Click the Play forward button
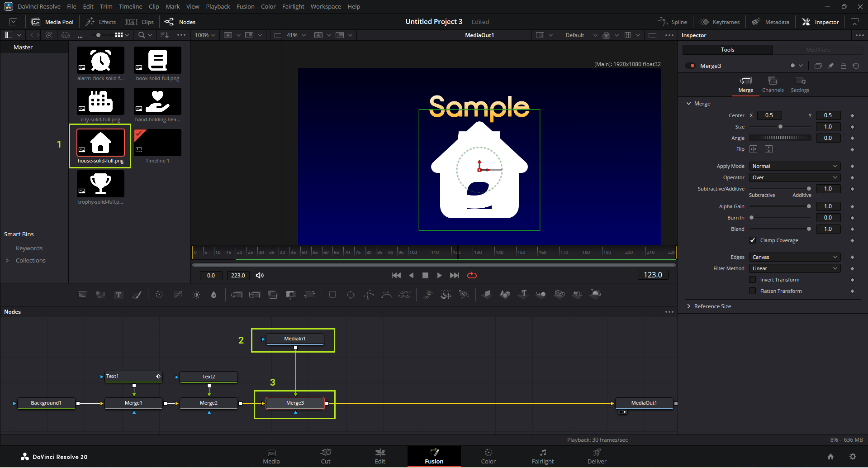The image size is (868, 468). coord(439,275)
